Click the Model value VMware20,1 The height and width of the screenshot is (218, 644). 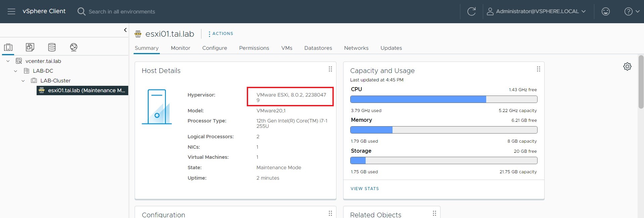[271, 111]
